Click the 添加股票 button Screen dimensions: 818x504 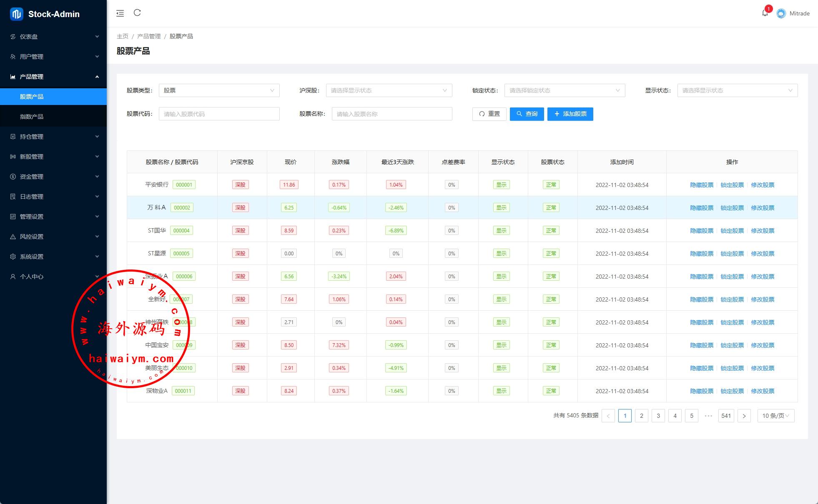(x=570, y=114)
